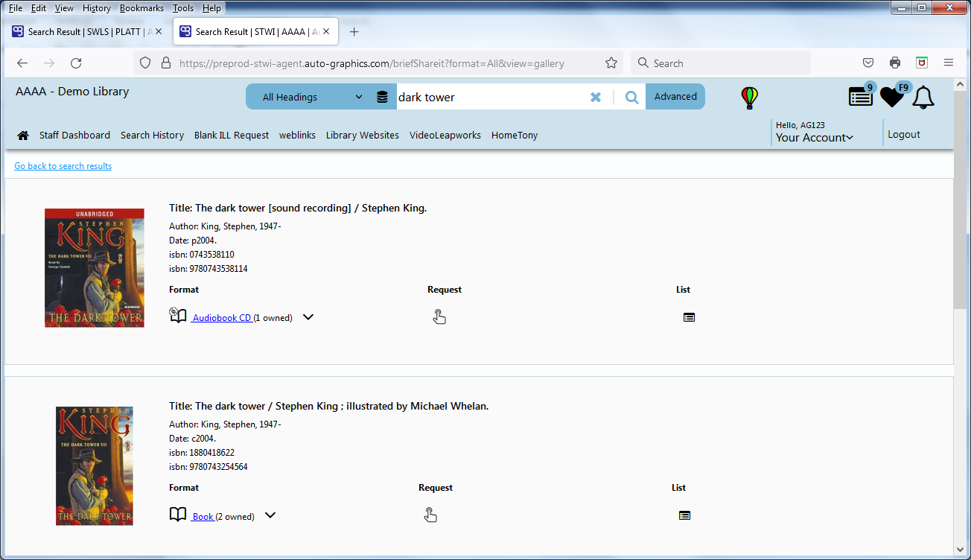The image size is (971, 560).
Task: Expand the Audiobook CD holdings chevron
Action: pyautogui.click(x=308, y=317)
